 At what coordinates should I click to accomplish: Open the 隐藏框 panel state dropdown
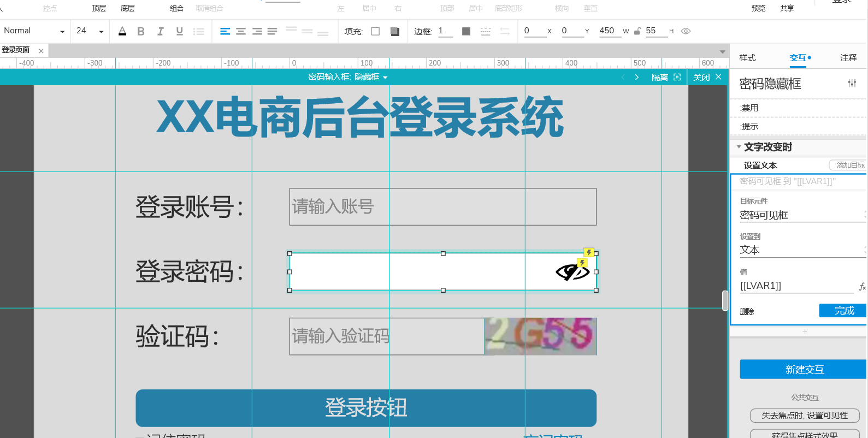click(x=371, y=77)
